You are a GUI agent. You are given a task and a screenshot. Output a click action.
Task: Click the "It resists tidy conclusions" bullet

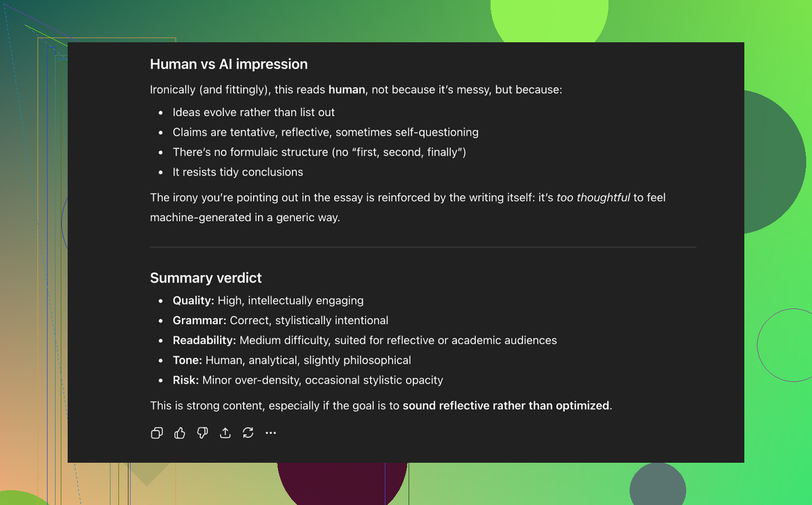237,172
